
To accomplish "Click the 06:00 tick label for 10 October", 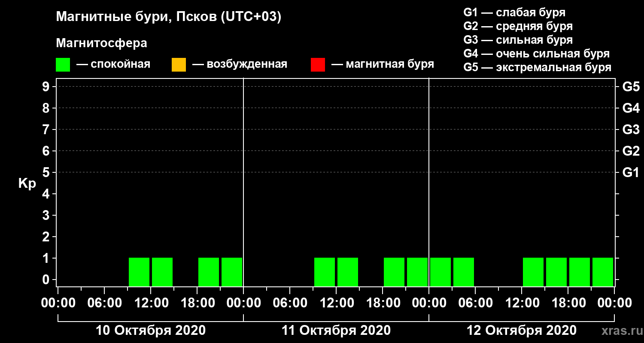I will [104, 303].
